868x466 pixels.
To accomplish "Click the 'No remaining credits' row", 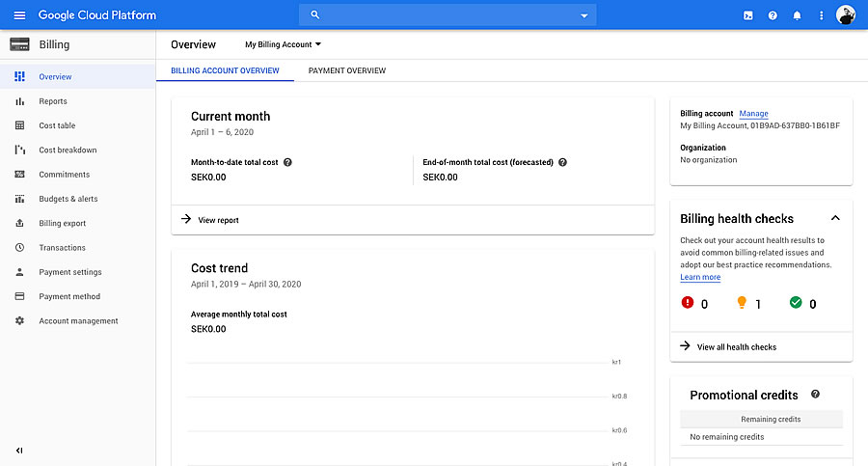I will [x=762, y=437].
